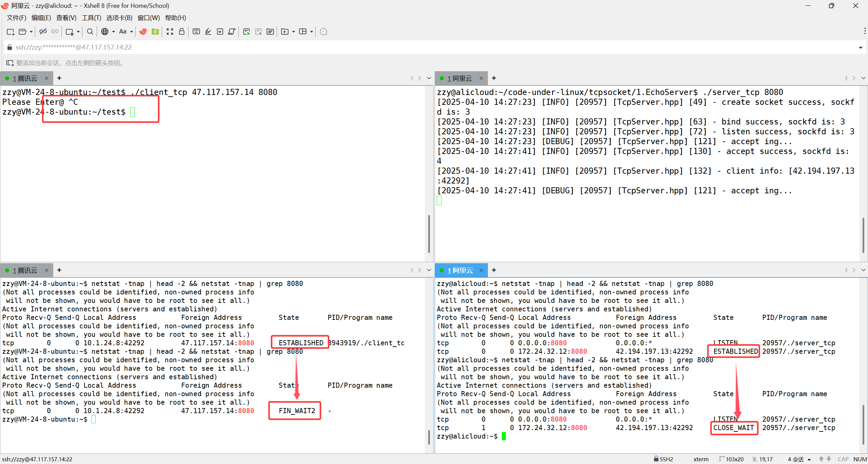The image size is (868, 464).
Task: Click the Xftp green folder icon
Action: tap(155, 32)
